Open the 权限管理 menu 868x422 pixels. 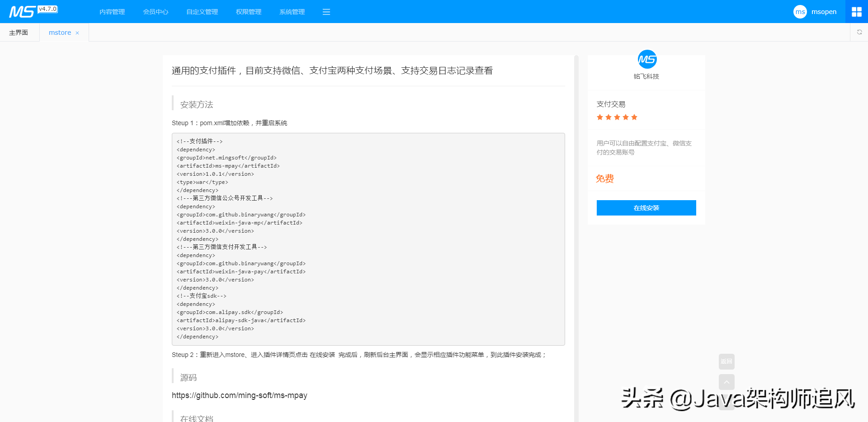click(x=248, y=12)
